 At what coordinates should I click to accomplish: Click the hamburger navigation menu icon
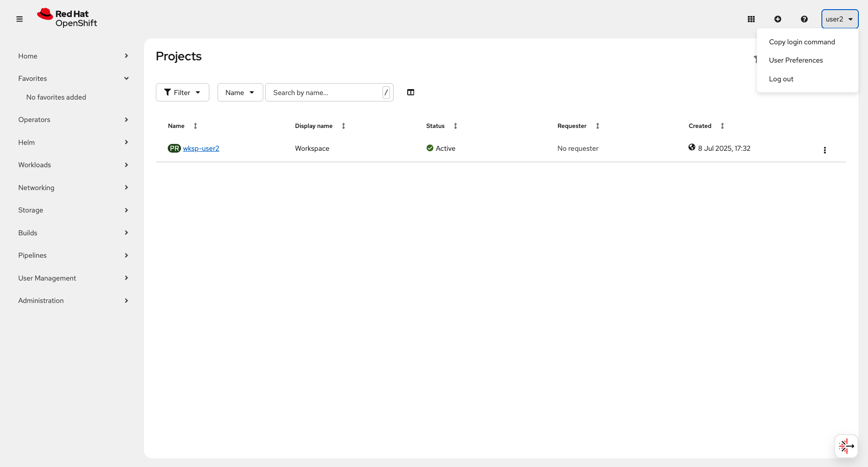point(20,19)
